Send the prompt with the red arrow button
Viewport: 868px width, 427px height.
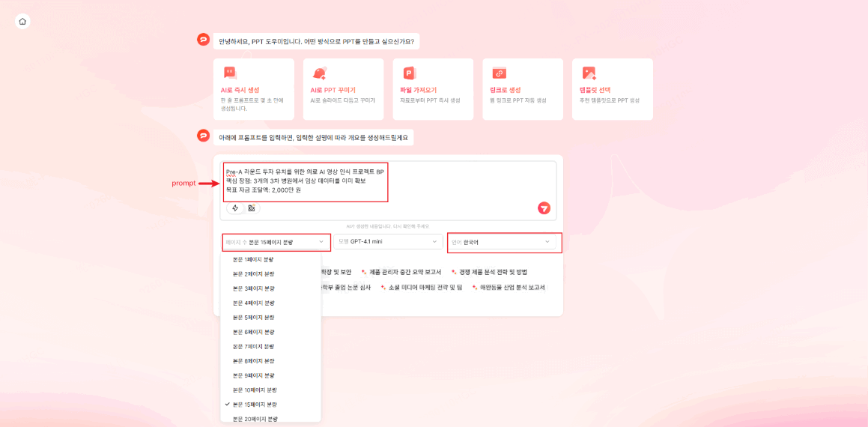tap(544, 208)
